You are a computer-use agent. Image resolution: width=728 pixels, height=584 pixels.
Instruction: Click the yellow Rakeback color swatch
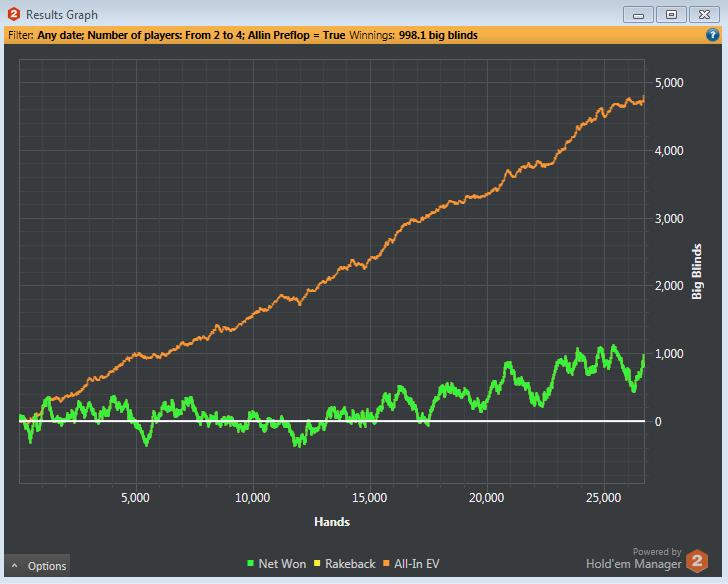(x=318, y=564)
